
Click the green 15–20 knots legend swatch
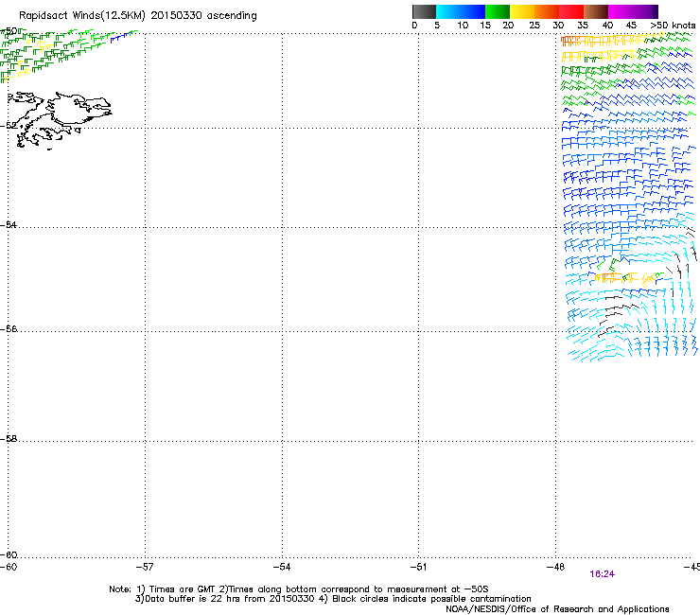498,11
